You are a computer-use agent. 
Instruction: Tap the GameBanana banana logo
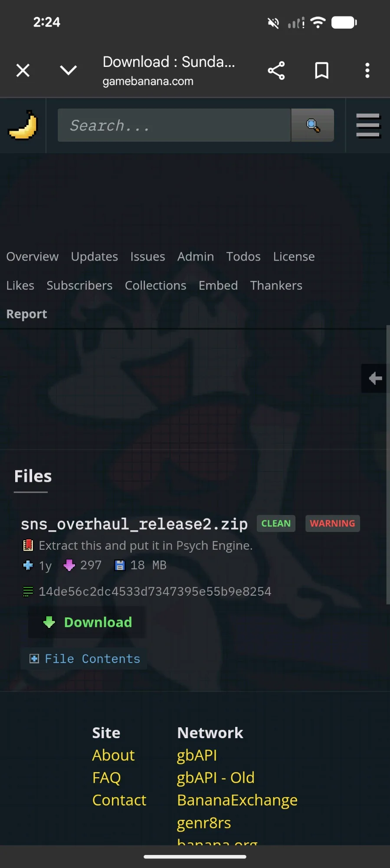click(x=23, y=125)
